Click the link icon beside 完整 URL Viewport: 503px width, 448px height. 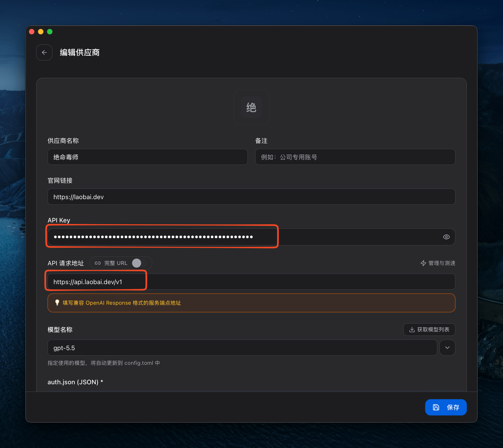tap(98, 263)
